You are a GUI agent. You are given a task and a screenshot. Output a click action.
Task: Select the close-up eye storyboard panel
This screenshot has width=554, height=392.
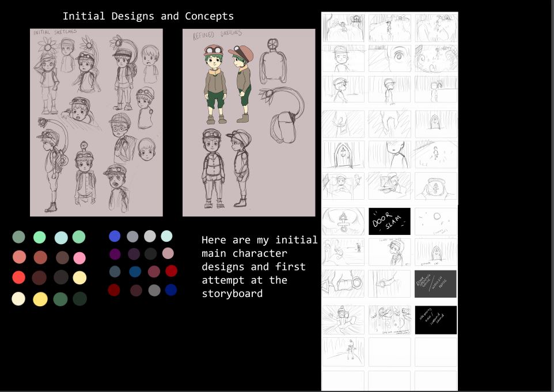[389, 58]
